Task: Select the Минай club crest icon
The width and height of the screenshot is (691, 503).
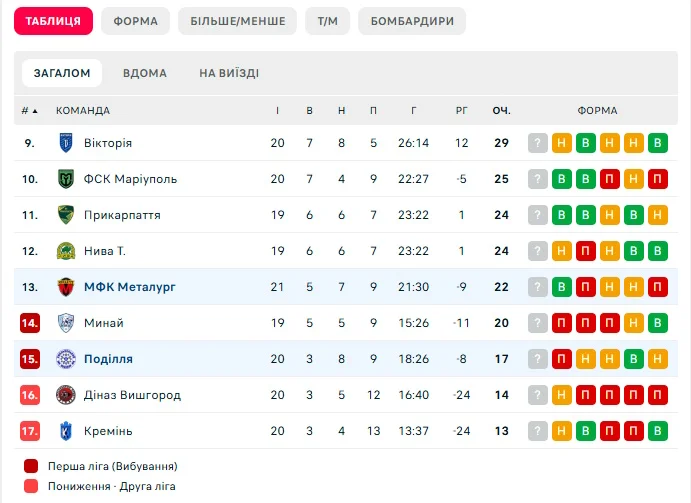Action: (66, 323)
